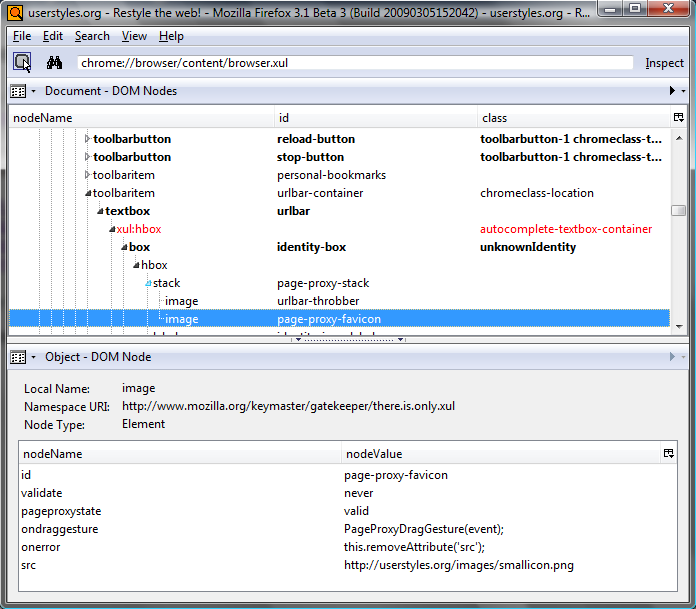Select the stop-button row
Image resolution: width=696 pixels, height=609 pixels.
(x=339, y=157)
